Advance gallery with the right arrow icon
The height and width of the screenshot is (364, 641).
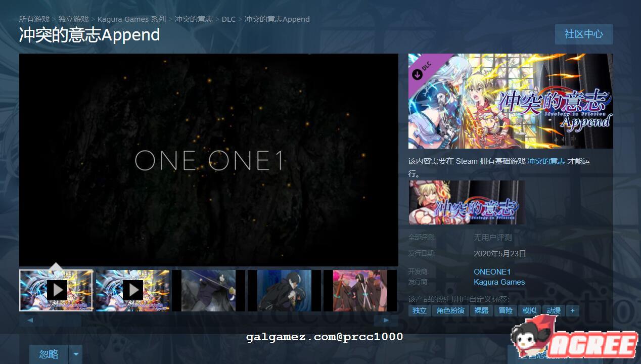pos(386,320)
